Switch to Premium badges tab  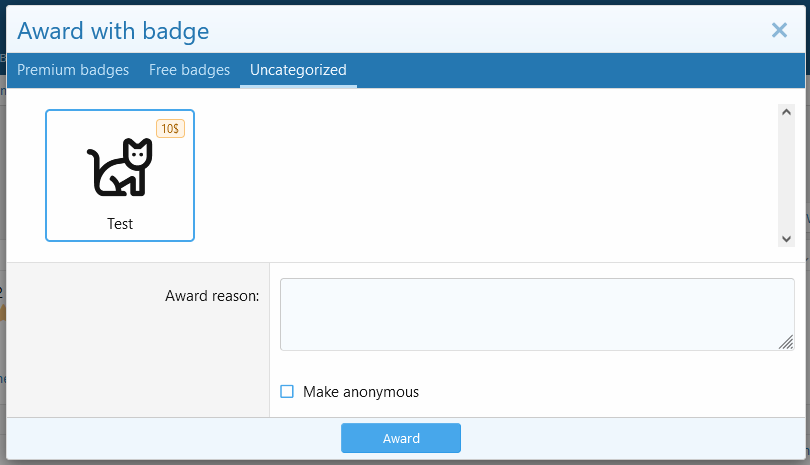(x=73, y=70)
